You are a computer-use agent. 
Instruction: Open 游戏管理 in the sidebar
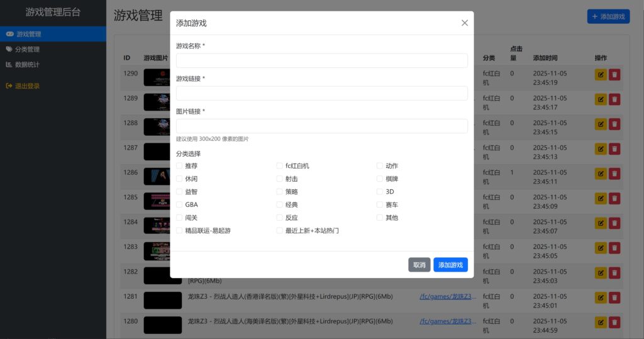click(53, 34)
